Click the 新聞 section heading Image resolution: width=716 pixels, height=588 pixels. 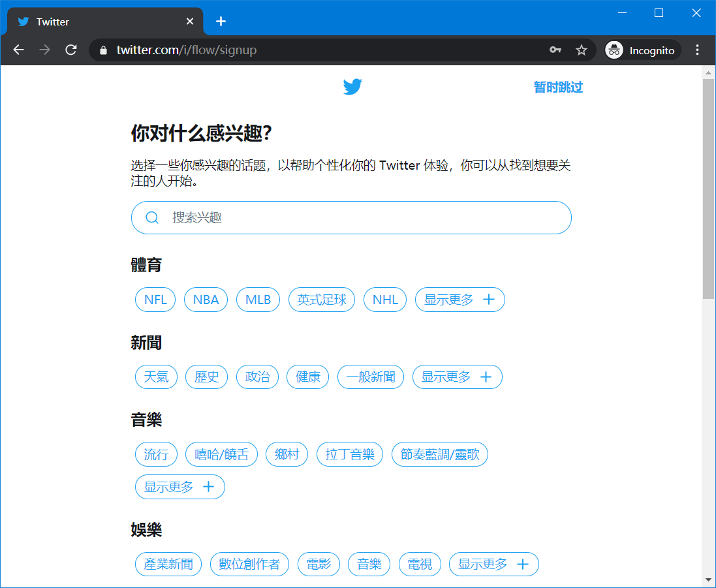pos(147,343)
